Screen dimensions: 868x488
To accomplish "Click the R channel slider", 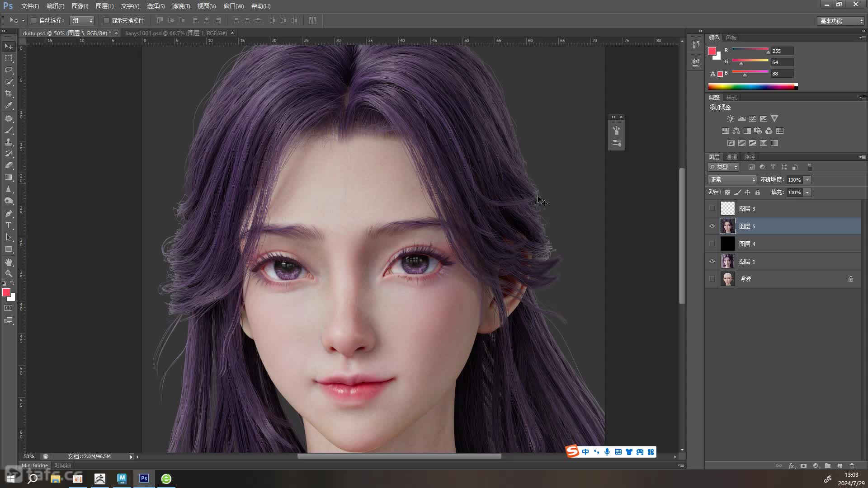I will 750,49.
